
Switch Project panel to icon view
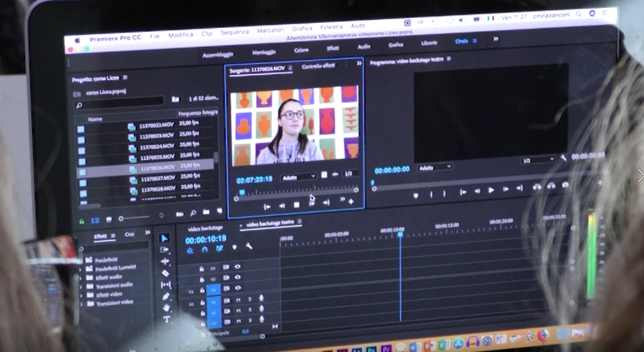[x=109, y=220]
